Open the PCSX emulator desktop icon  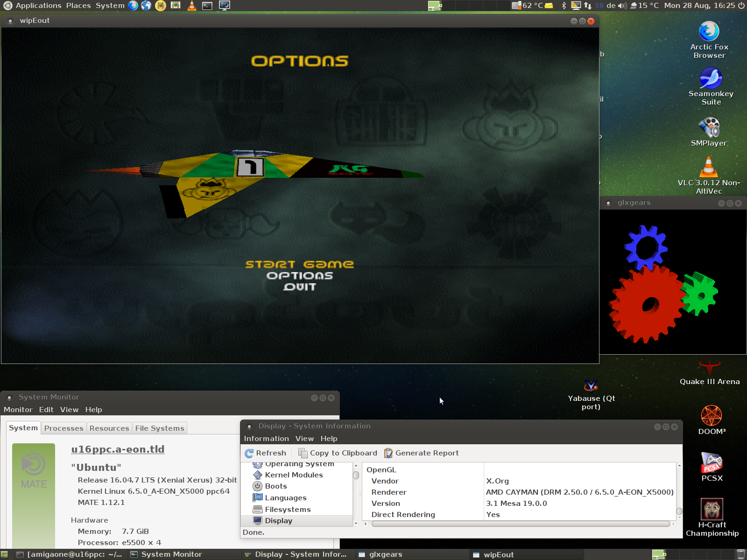click(x=712, y=467)
